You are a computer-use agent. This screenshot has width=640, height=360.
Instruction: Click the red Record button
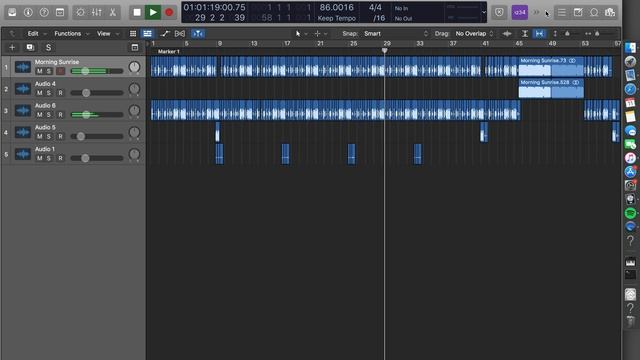(169, 12)
